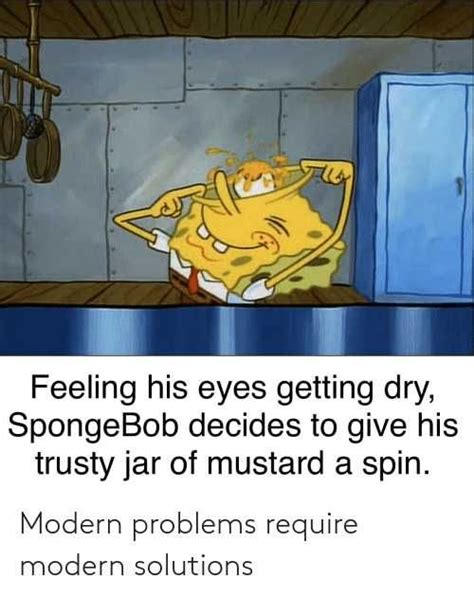Click the hanging strainer beside the pans
Viewport: 474px width, 597px height.
point(32,120)
